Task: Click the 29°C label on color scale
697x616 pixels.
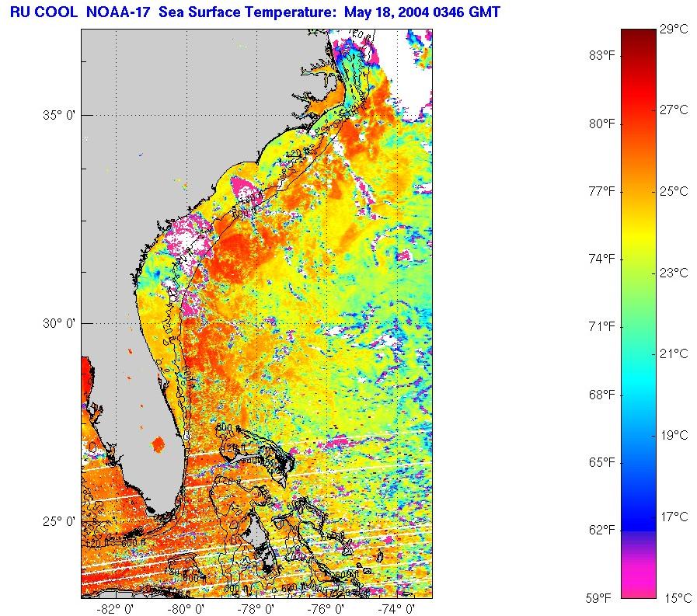Action: [x=674, y=29]
